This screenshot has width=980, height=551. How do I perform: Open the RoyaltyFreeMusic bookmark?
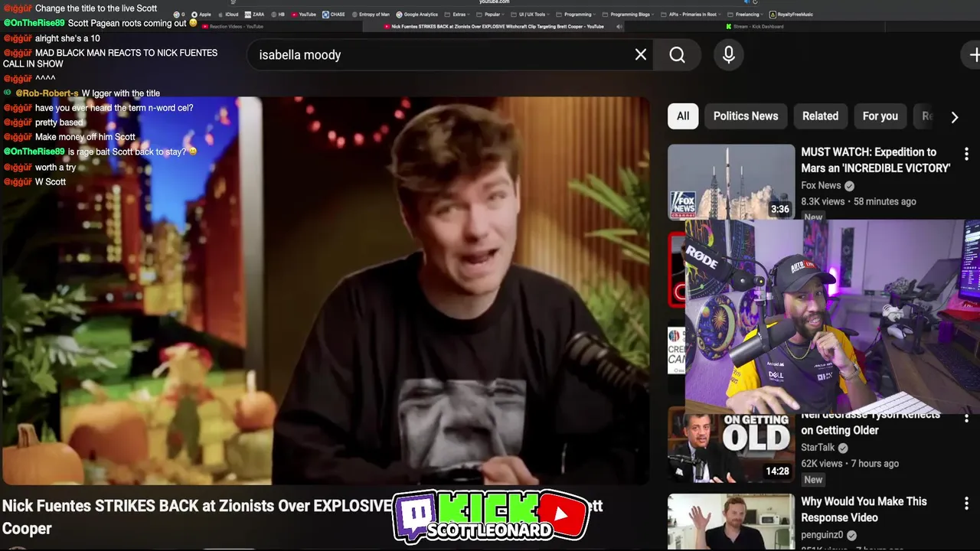coord(792,15)
